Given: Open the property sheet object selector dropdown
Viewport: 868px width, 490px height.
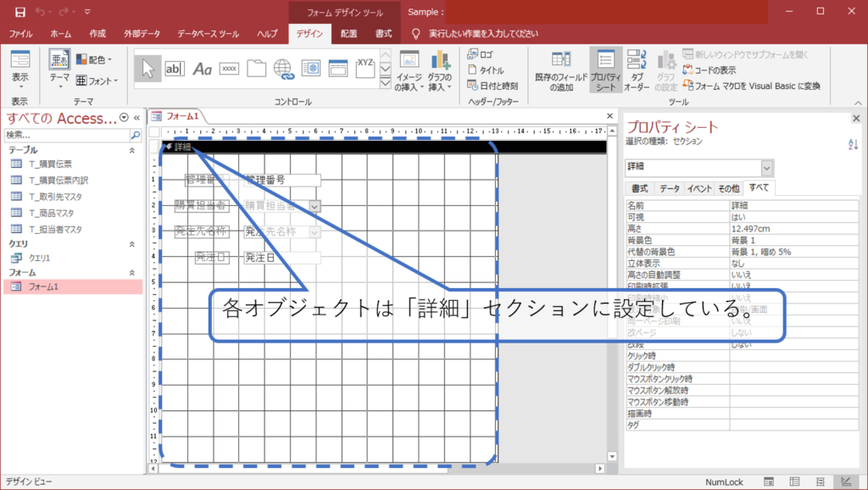Looking at the screenshot, I should pyautogui.click(x=766, y=168).
